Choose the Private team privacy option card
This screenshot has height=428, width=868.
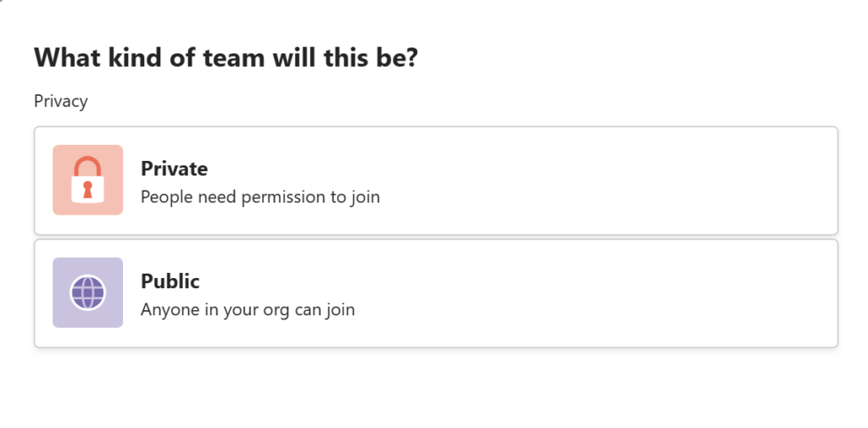click(x=437, y=181)
